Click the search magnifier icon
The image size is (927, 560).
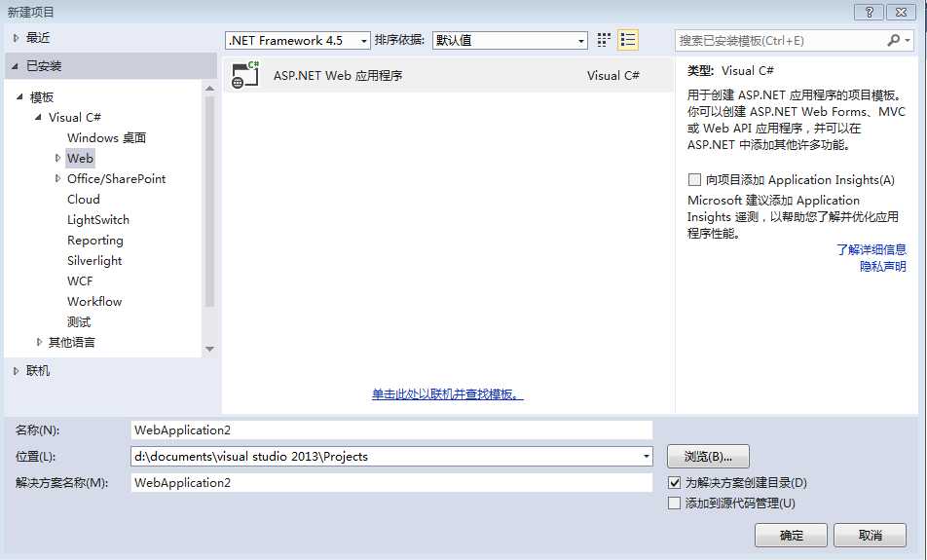(x=893, y=40)
